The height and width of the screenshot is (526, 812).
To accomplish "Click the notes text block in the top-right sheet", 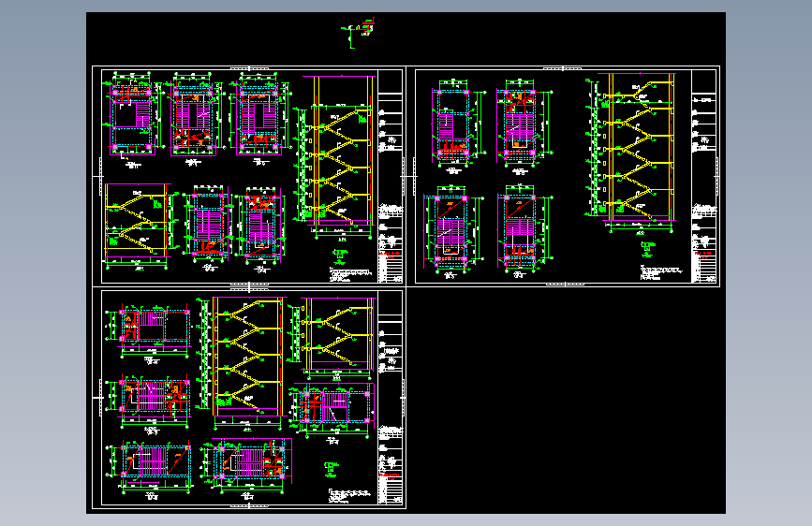I will click(662, 272).
